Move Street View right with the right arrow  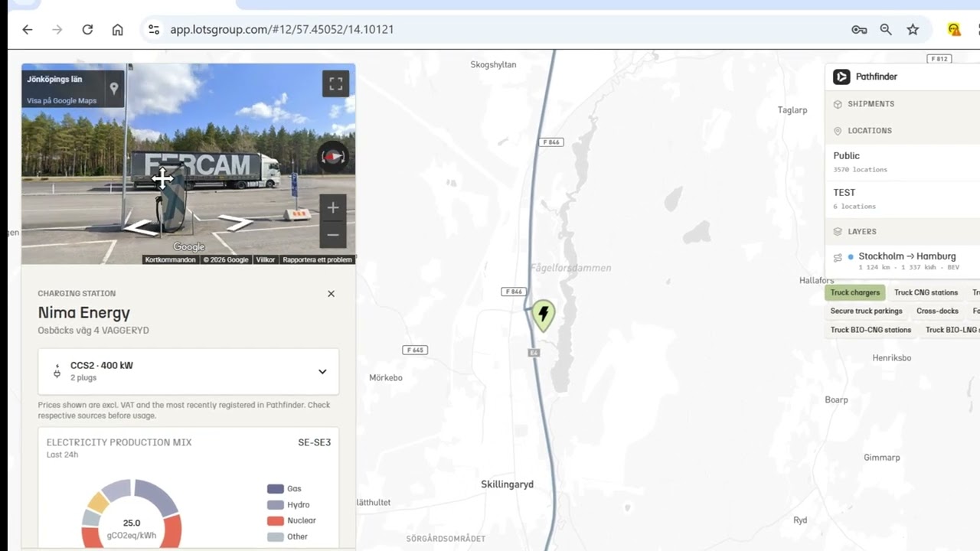click(237, 223)
